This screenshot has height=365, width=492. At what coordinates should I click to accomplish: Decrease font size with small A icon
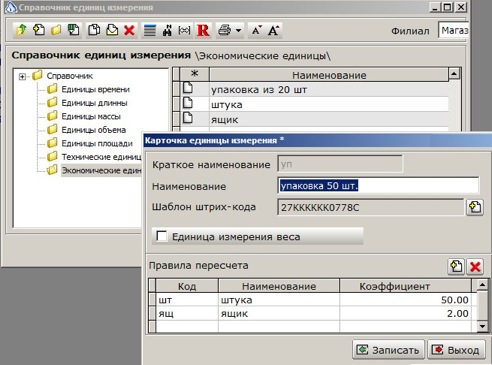coord(256,30)
